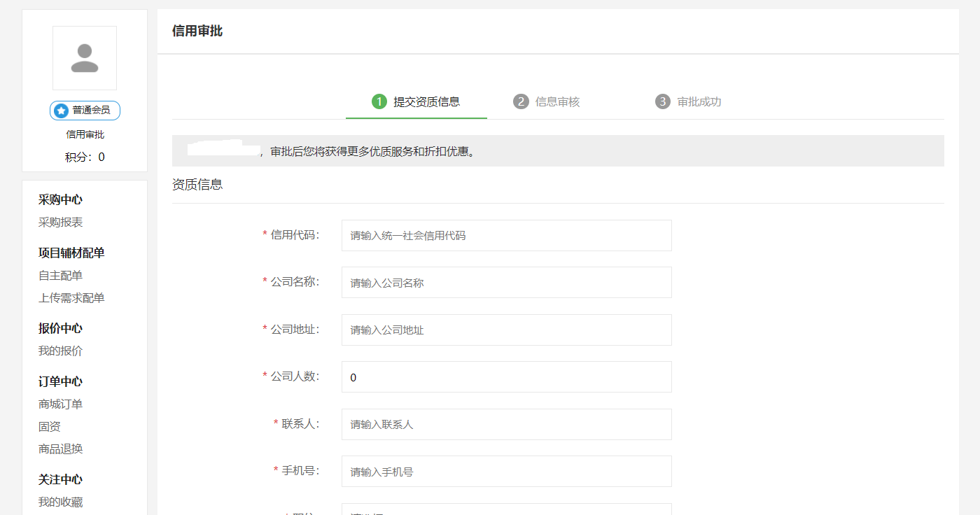The width and height of the screenshot is (980, 515).
Task: Click step 1 green circle icon
Action: click(379, 101)
